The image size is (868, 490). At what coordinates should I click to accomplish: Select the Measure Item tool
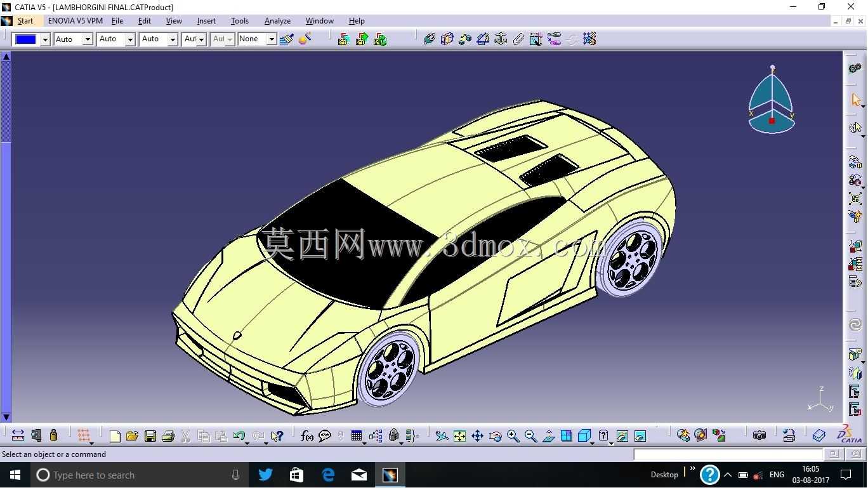36,435
